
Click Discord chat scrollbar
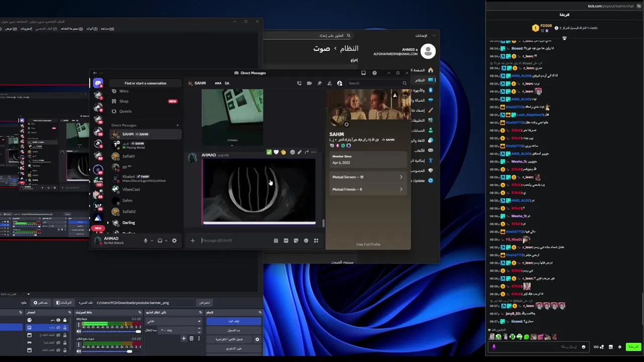point(323,223)
